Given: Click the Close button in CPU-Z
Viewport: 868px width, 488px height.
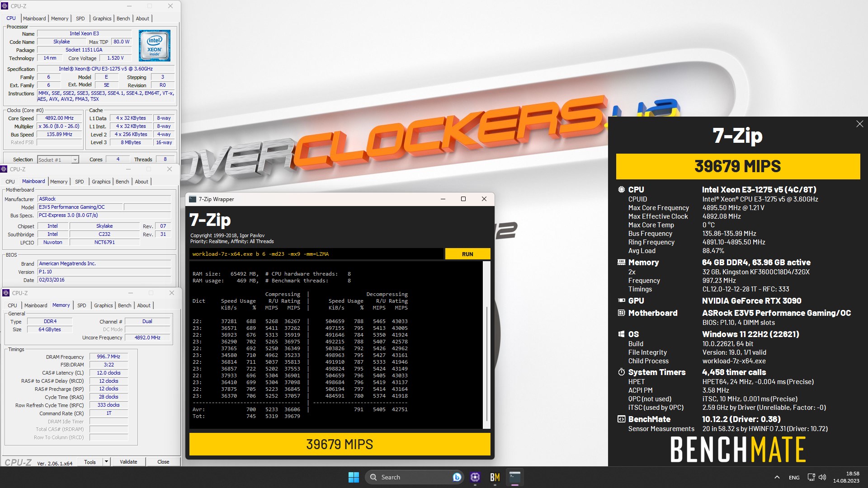Looking at the screenshot, I should click(163, 462).
